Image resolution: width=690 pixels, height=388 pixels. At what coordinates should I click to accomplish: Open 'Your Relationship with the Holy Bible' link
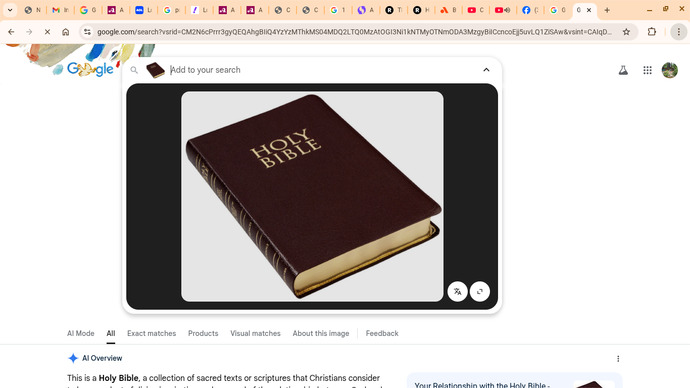tap(482, 385)
